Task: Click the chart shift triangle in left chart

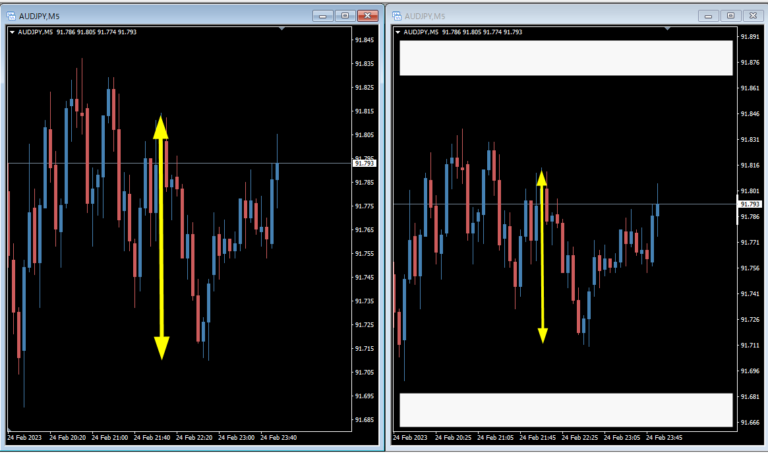Action: click(x=284, y=29)
